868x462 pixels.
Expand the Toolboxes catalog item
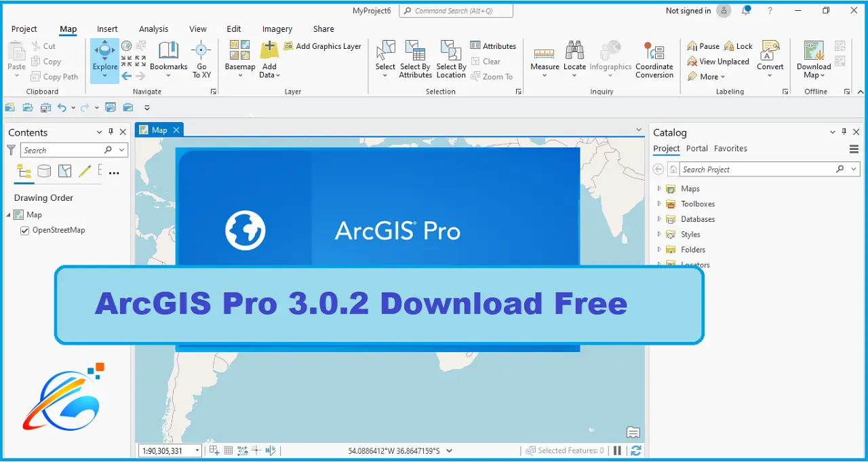[x=659, y=204]
